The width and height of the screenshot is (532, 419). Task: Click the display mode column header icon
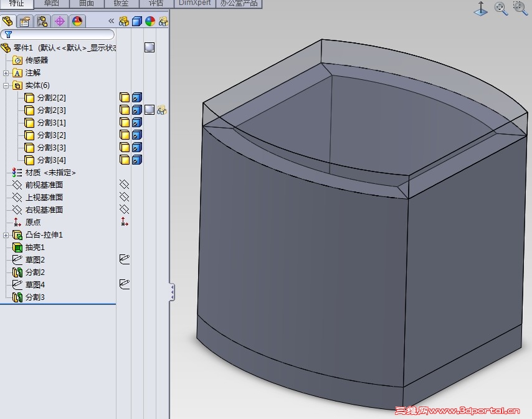[136, 21]
